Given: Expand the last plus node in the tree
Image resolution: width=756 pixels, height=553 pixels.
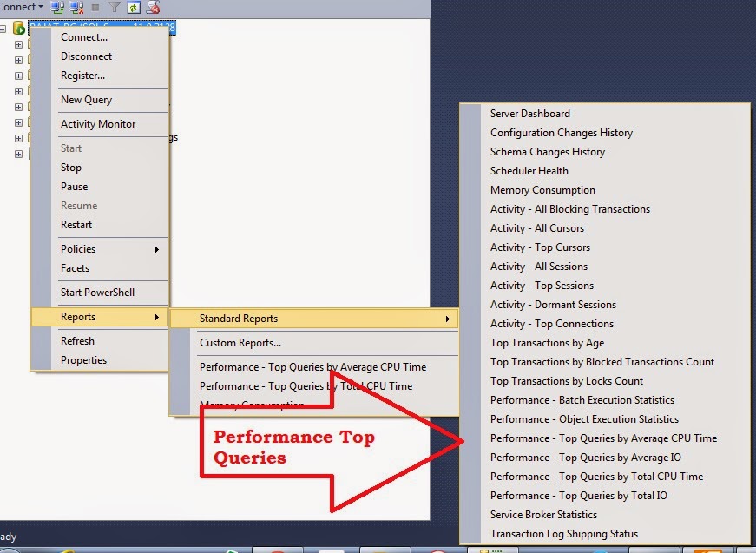Looking at the screenshot, I should [x=18, y=155].
